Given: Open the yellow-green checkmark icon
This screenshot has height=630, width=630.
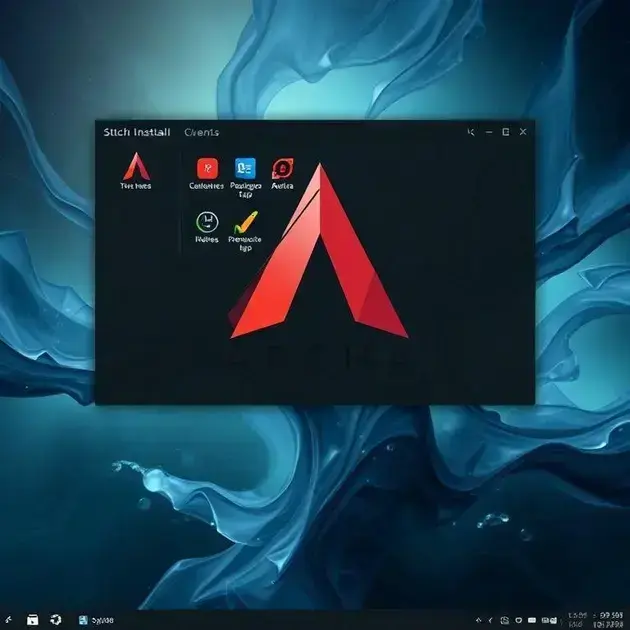Looking at the screenshot, I should pyautogui.click(x=245, y=222).
